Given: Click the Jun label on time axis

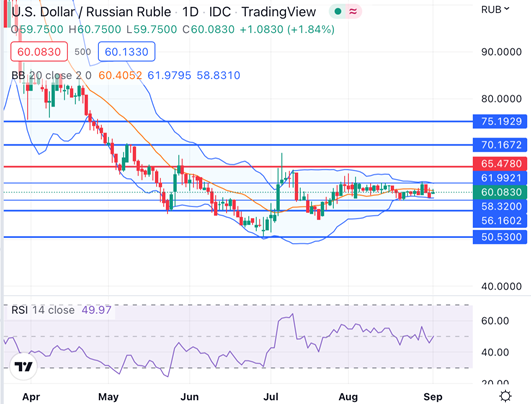Looking at the screenshot, I should tap(190, 397).
